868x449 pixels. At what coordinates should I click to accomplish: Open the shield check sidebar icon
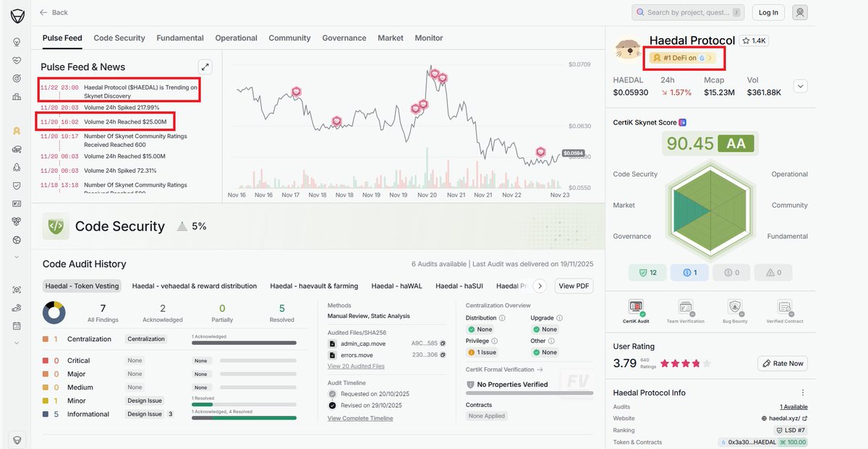tap(17, 185)
